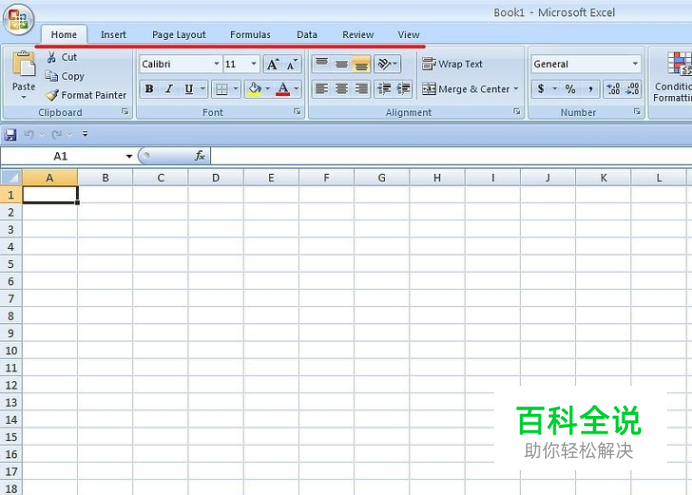The image size is (692, 495).
Task: Click the Select All corner box
Action: point(11,177)
